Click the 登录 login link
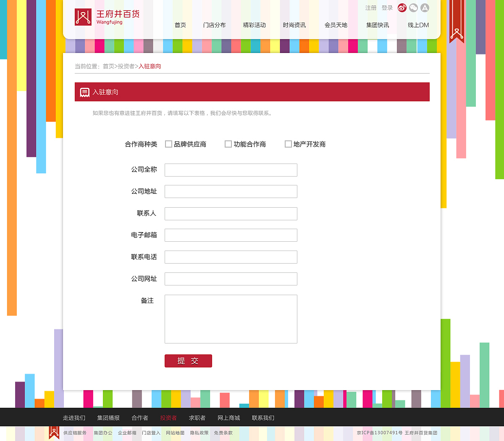This screenshot has height=441, width=504. pyautogui.click(x=387, y=8)
